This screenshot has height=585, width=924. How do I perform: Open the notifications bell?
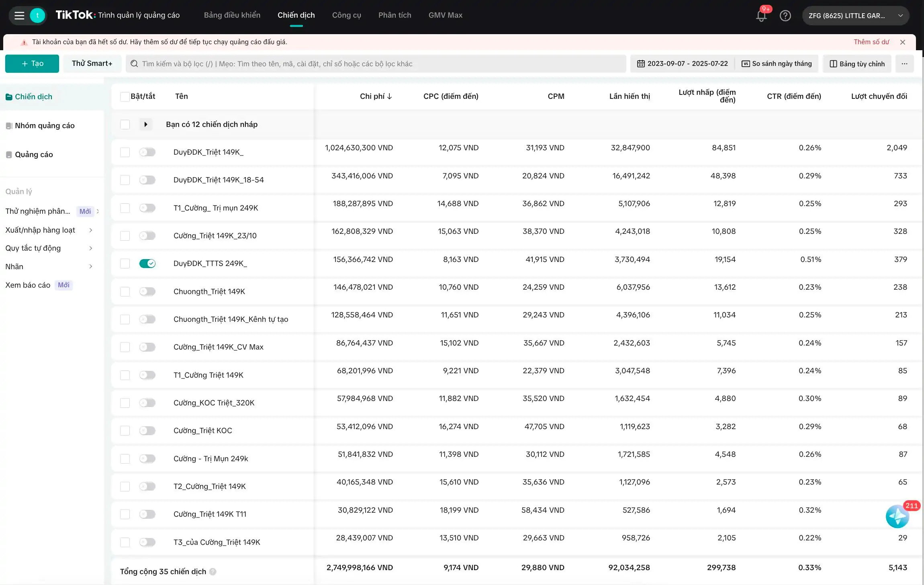click(761, 16)
